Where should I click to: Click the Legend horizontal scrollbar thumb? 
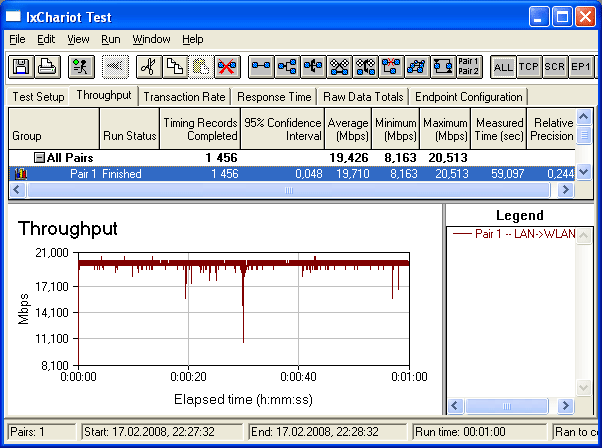507,406
